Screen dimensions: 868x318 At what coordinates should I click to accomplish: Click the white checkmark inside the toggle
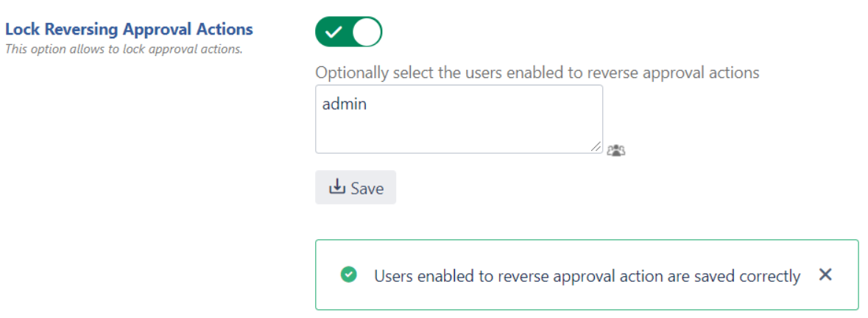pyautogui.click(x=334, y=32)
